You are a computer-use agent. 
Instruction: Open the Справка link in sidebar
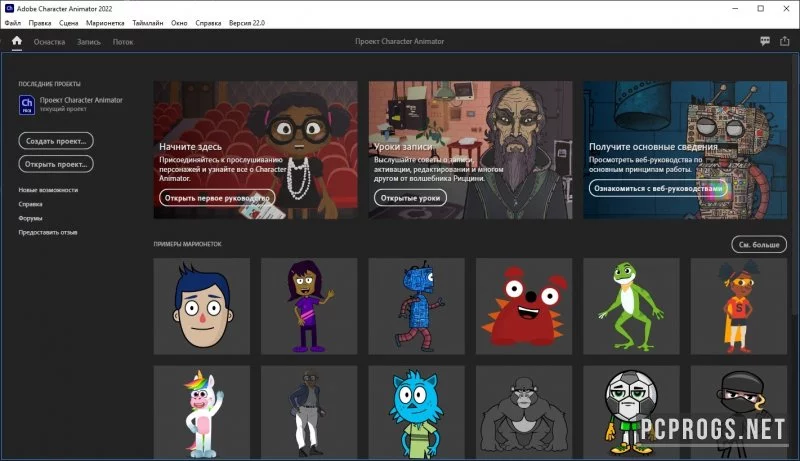tap(31, 204)
